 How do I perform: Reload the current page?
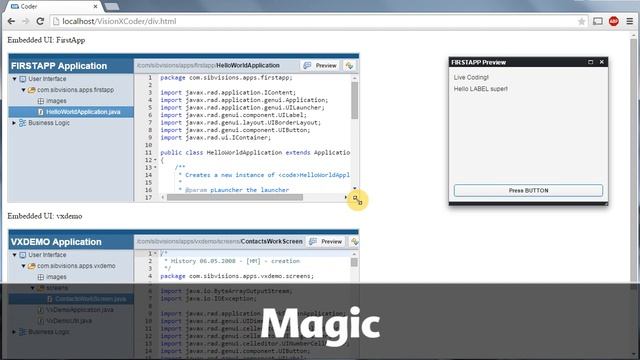[x=40, y=21]
